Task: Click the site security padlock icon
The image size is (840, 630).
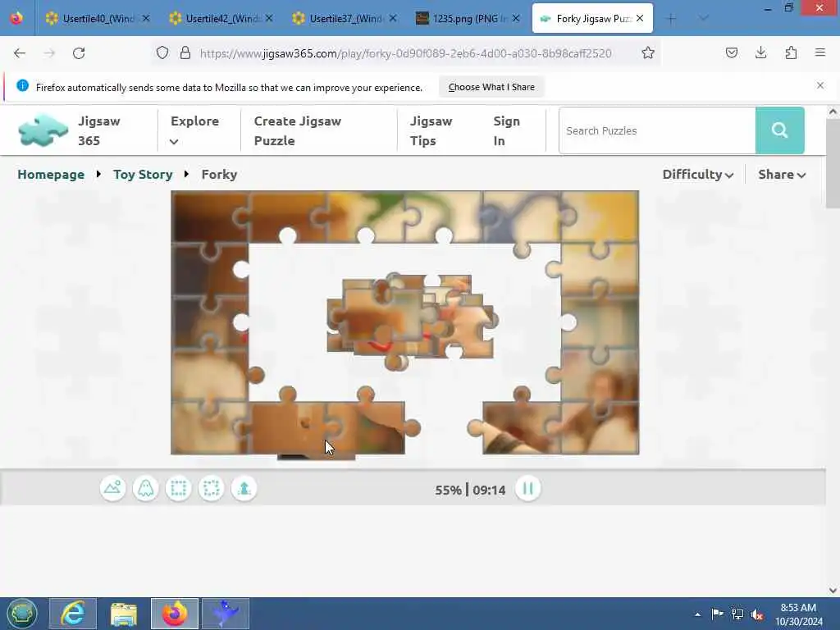Action: pos(185,52)
